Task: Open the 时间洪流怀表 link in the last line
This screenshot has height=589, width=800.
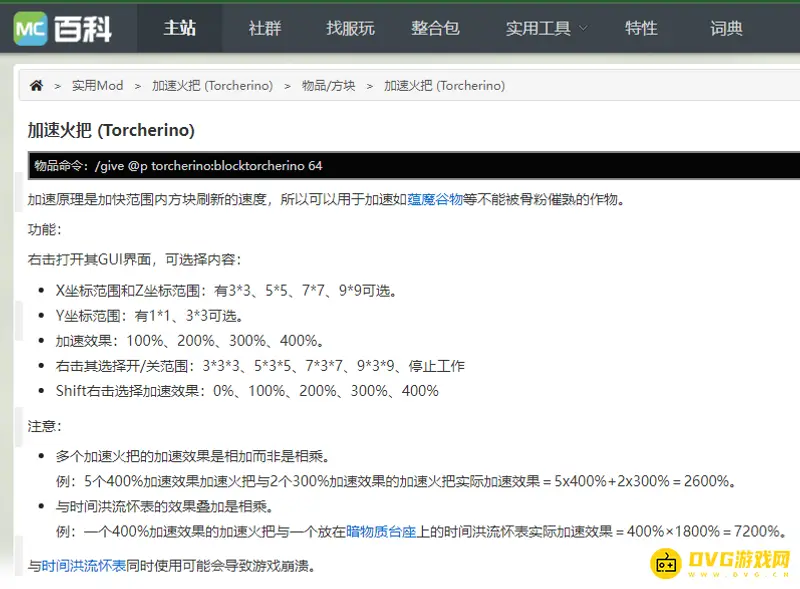Action: click(84, 566)
